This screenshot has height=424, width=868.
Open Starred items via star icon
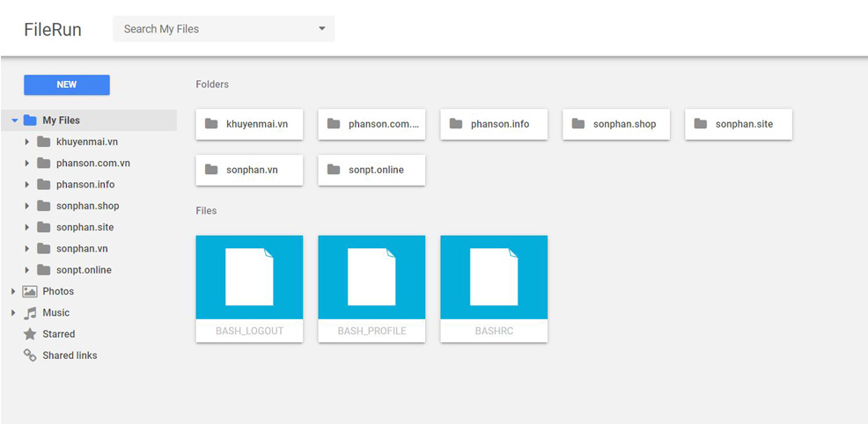pyautogui.click(x=30, y=334)
